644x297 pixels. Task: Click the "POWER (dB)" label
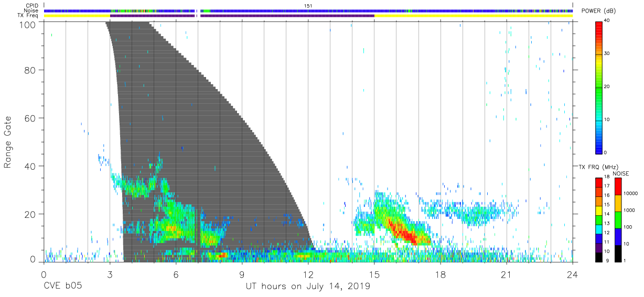click(x=598, y=11)
